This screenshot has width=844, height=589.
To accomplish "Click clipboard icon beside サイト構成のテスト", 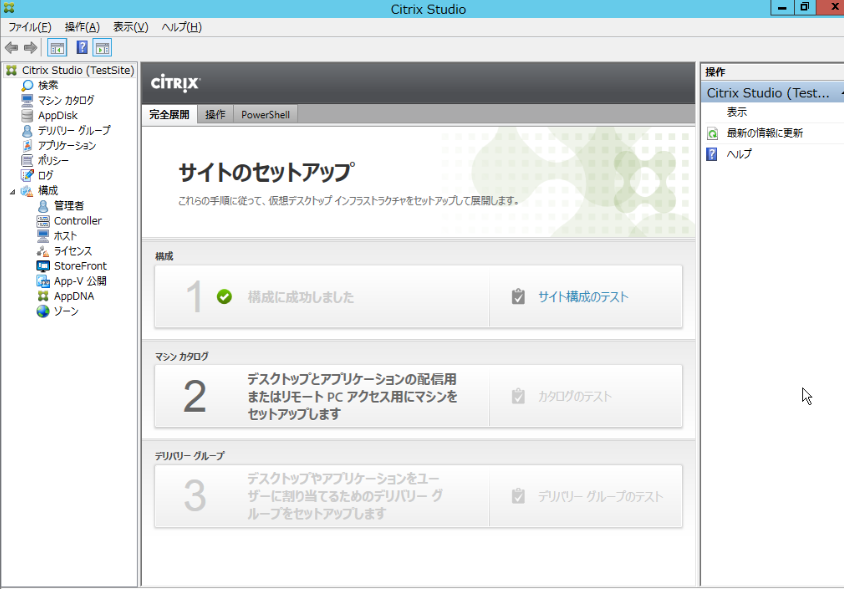I will (x=518, y=297).
